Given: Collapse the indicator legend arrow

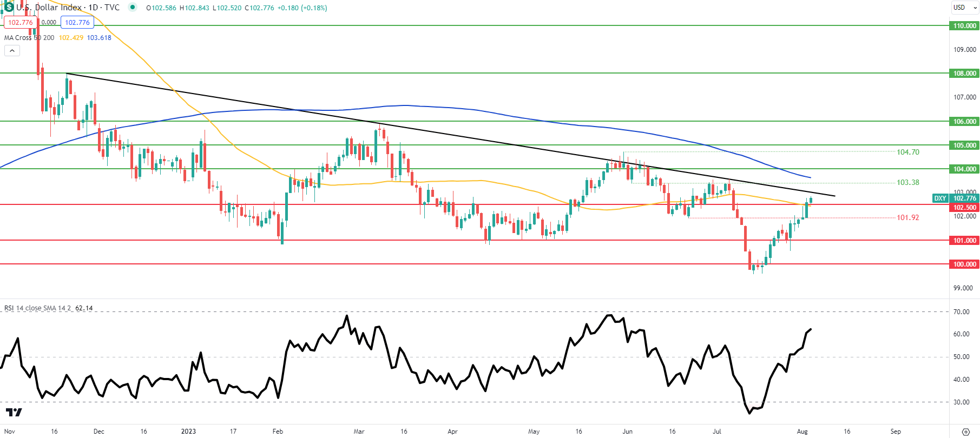Looking at the screenshot, I should (12, 50).
